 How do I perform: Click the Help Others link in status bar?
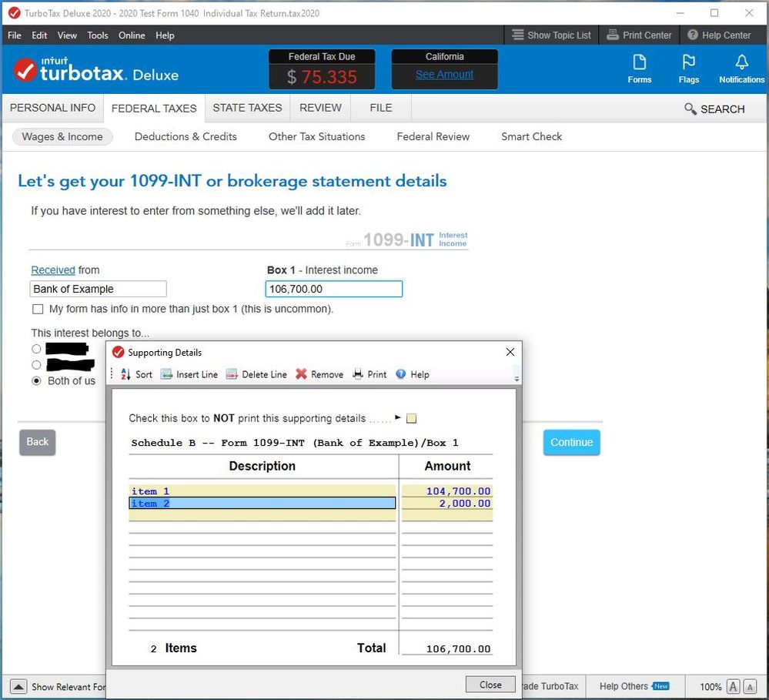[x=624, y=686]
